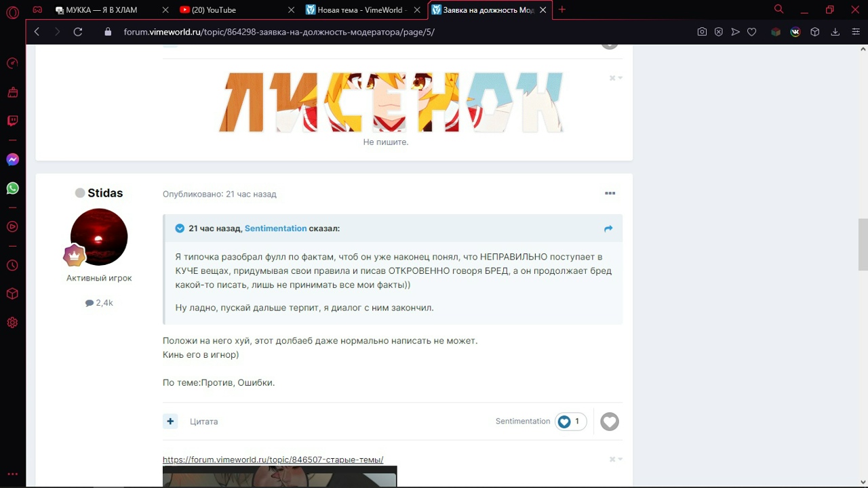The image size is (868, 488).
Task: Open history clock icon in sidebar
Action: click(12, 266)
